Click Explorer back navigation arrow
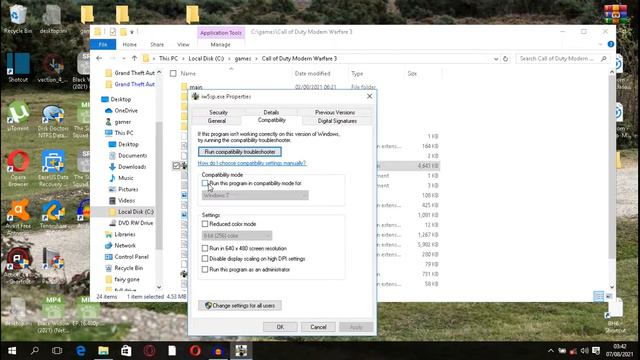Viewport: 640px width, 360px height. pos(99,58)
